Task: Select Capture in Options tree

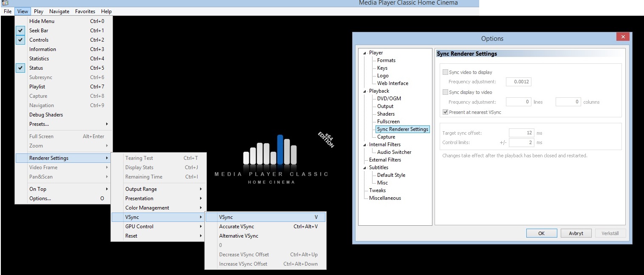Action: tap(386, 137)
